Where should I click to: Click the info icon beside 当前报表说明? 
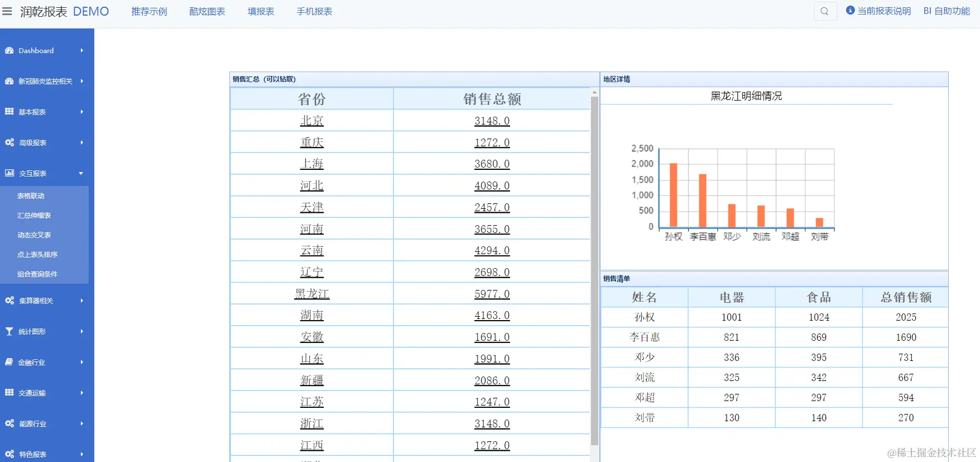pos(850,11)
